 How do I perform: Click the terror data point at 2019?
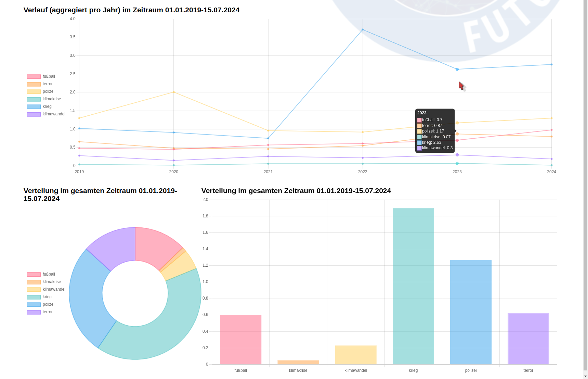click(x=79, y=142)
